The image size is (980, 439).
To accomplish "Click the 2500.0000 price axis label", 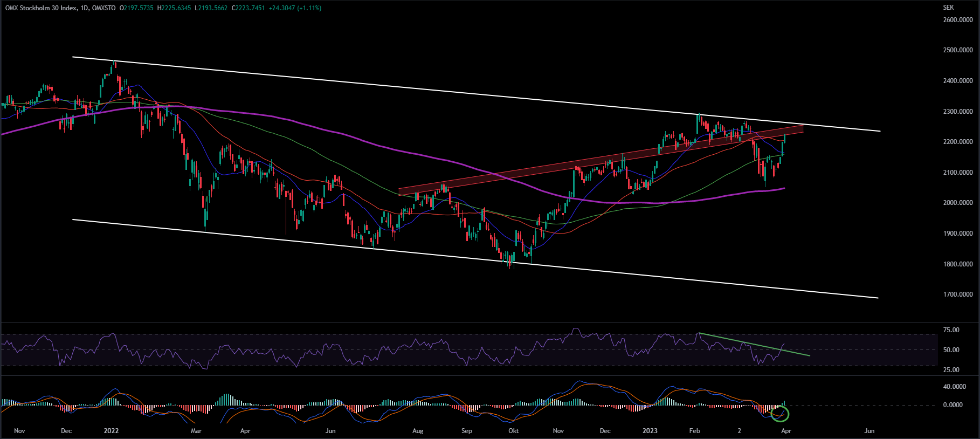I will [957, 50].
